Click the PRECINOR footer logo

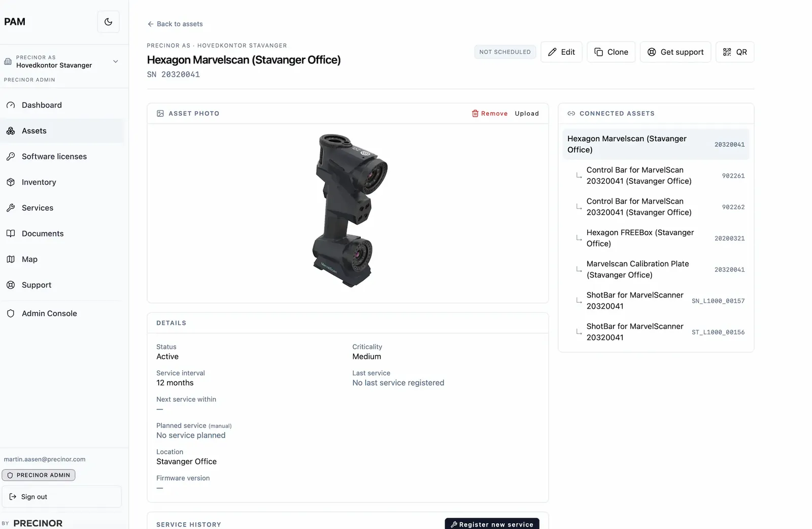[x=38, y=523]
